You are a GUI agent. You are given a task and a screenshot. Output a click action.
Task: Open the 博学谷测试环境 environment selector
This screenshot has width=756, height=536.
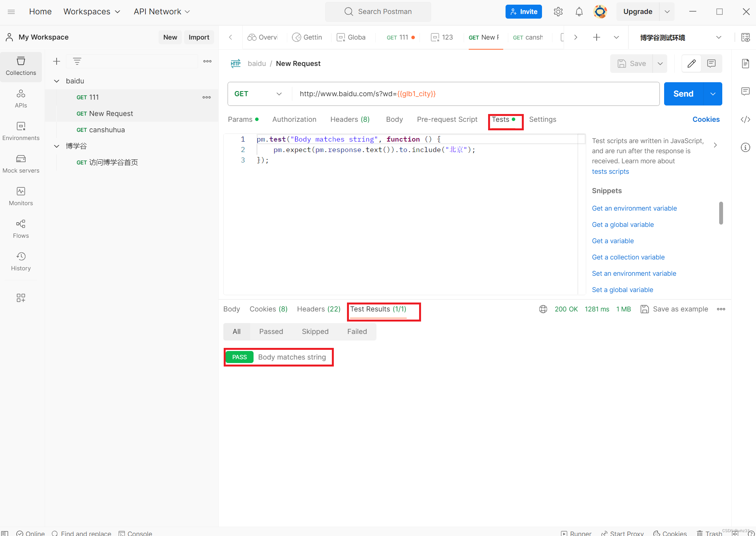680,37
